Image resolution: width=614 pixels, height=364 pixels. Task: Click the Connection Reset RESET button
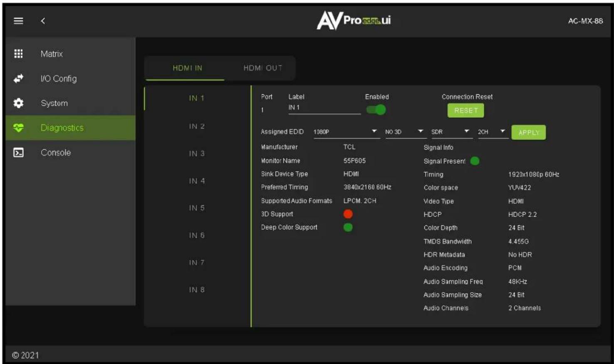coord(465,111)
